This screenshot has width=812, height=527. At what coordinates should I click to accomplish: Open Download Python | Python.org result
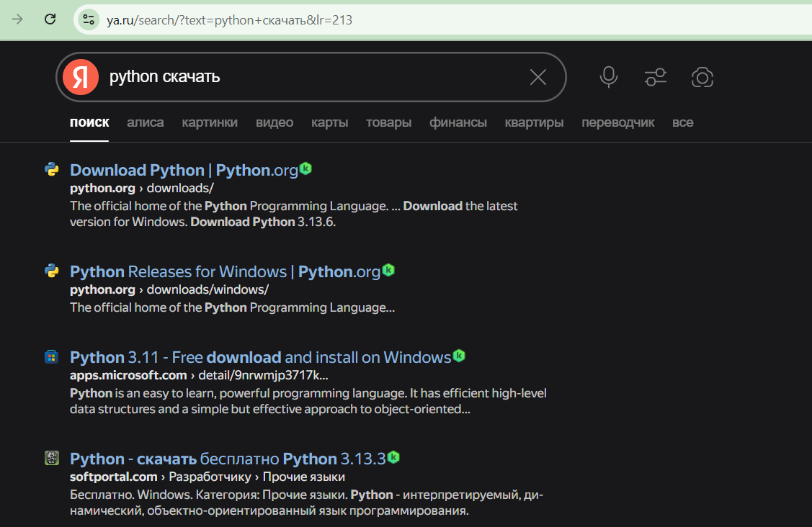(x=184, y=171)
